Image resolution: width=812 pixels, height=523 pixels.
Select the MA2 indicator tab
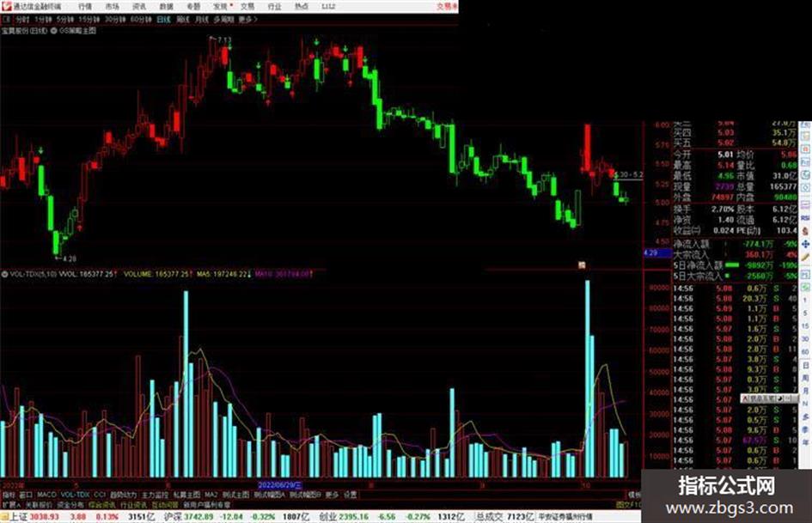click(211, 495)
